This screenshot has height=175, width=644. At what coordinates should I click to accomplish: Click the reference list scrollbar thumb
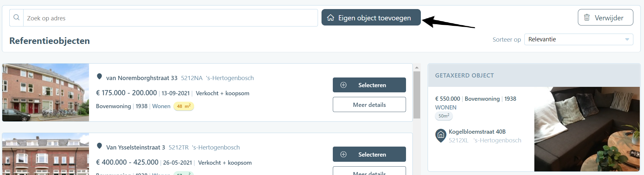coord(417,95)
